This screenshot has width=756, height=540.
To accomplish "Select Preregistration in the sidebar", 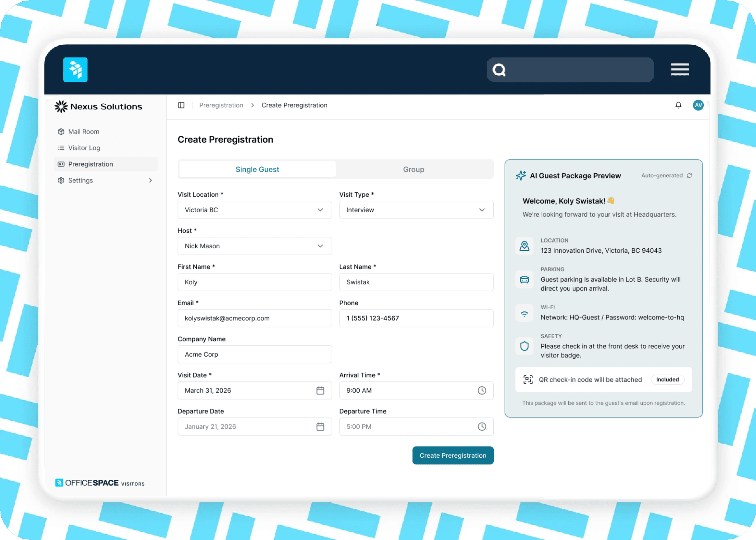I will click(x=90, y=164).
